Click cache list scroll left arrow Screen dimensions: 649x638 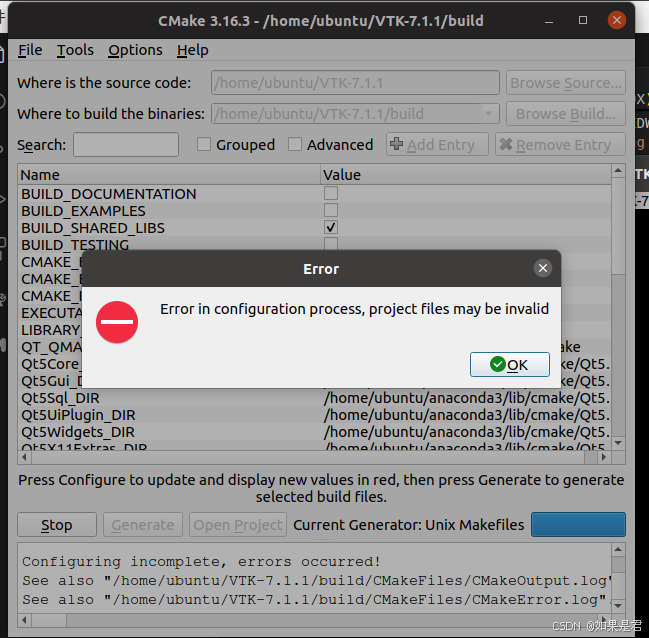point(24,457)
